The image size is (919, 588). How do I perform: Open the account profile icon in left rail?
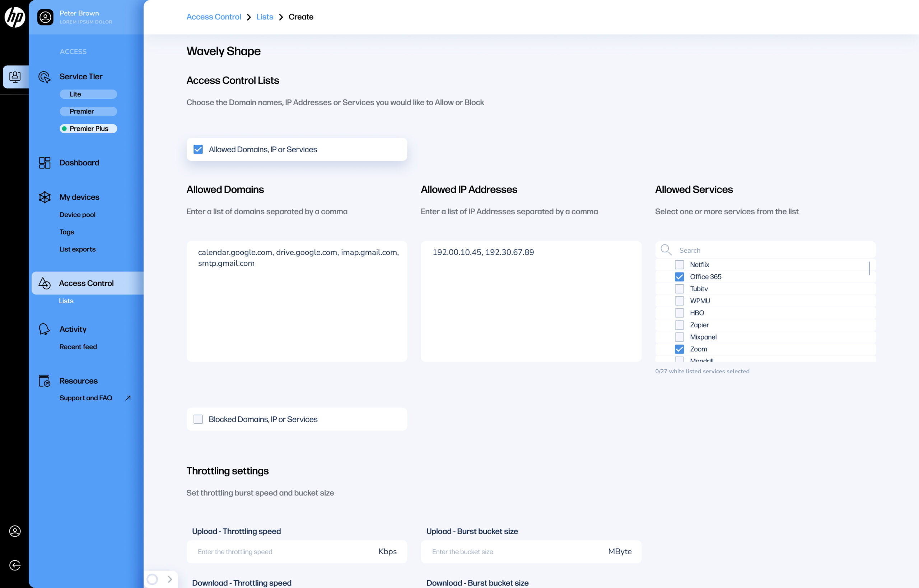[x=15, y=531]
